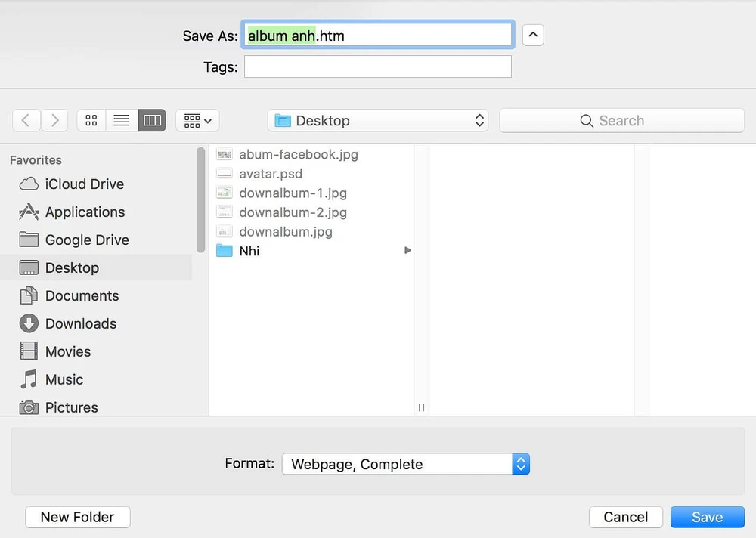The height and width of the screenshot is (538, 756).
Task: Open the group-by arrangement dropdown
Action: 197,120
